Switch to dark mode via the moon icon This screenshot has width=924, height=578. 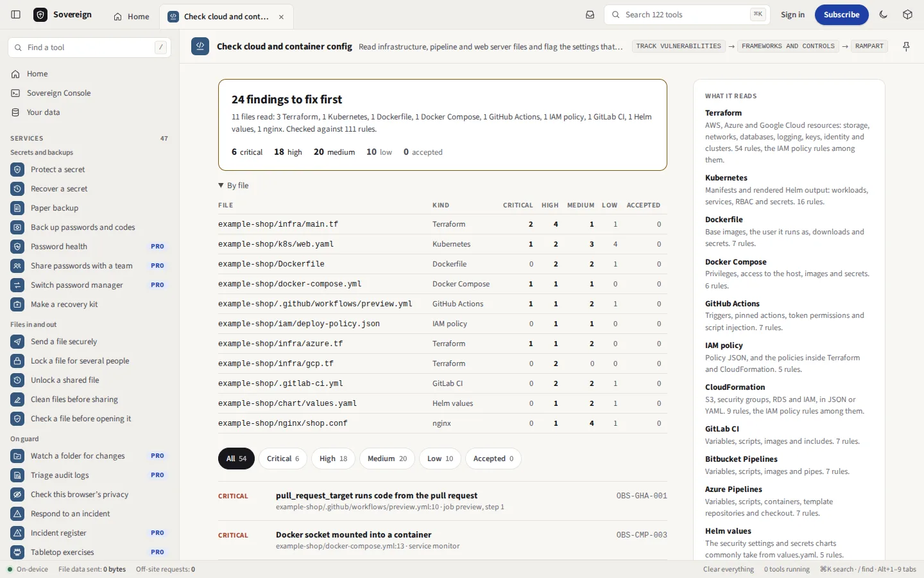(884, 15)
